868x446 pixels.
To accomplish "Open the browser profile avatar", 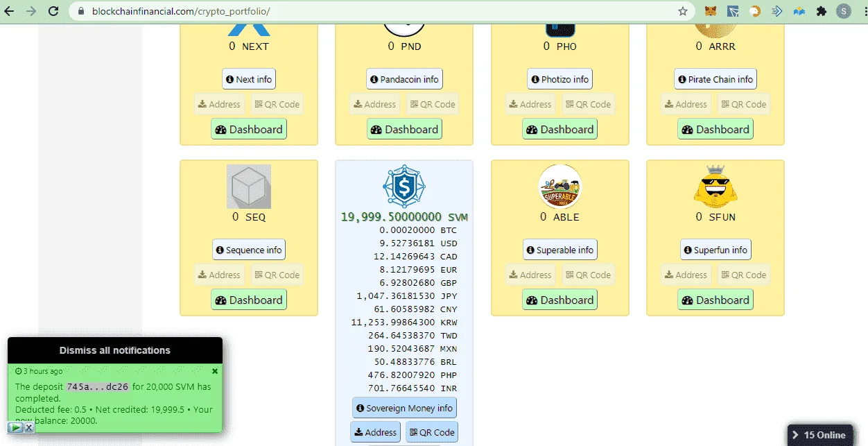I will [x=844, y=11].
